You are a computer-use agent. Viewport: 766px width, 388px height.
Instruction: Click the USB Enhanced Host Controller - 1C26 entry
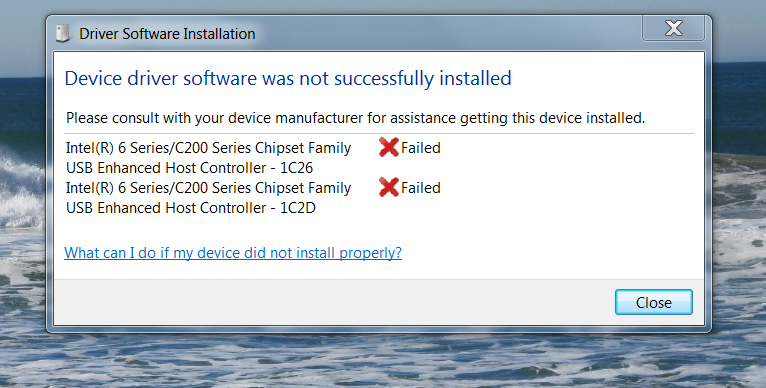coord(190,168)
